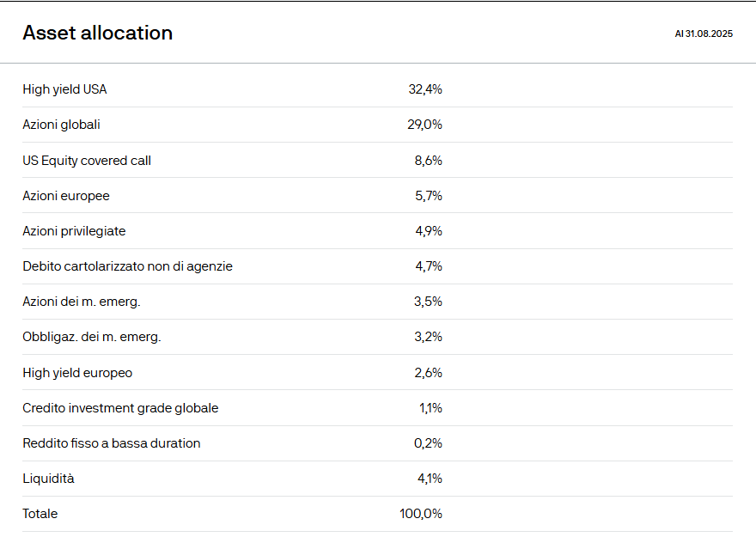Select Reddito fisso a bassa duration
This screenshot has width=756, height=537.
[111, 443]
